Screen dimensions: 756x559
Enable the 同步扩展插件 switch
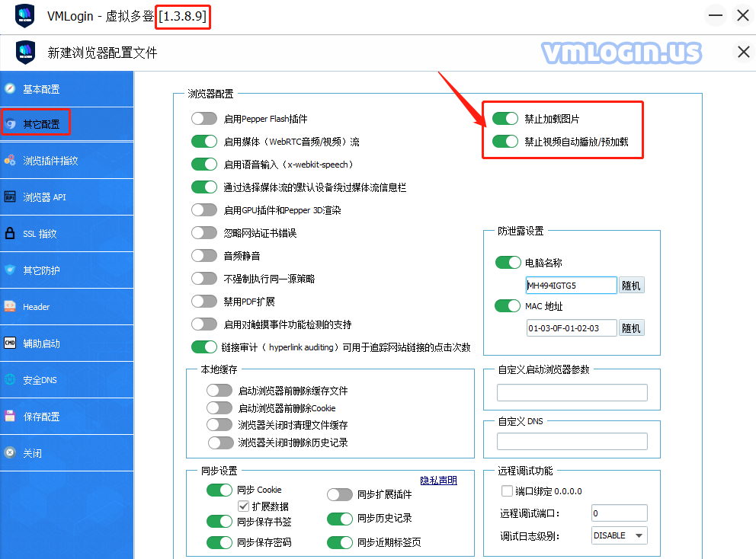pos(340,494)
